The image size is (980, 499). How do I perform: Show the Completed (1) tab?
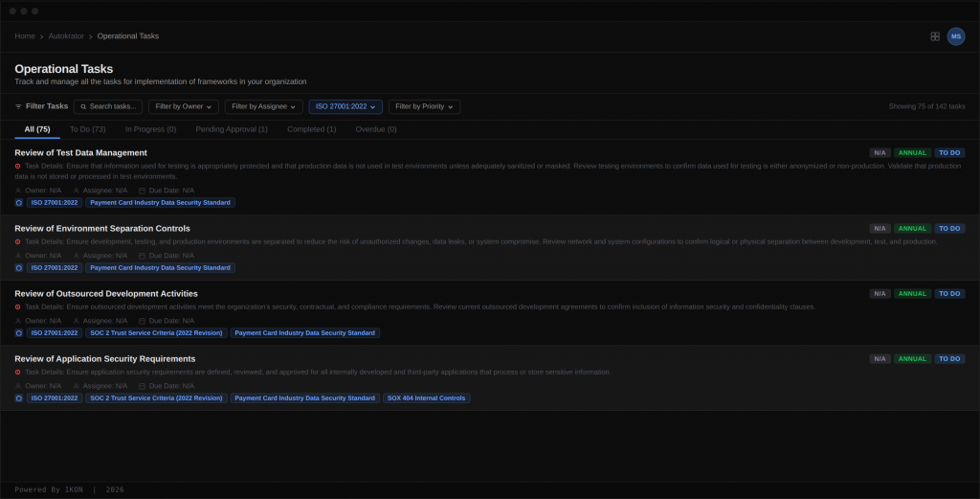[x=311, y=129]
